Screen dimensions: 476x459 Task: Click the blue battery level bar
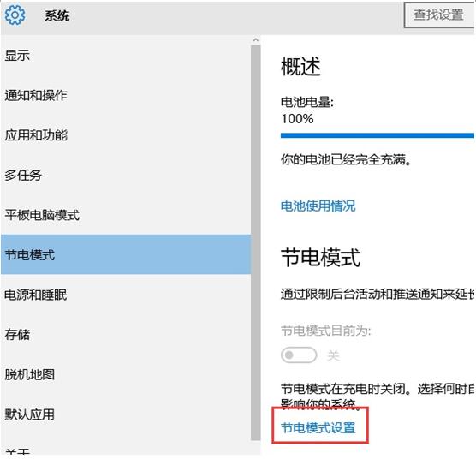click(x=378, y=135)
